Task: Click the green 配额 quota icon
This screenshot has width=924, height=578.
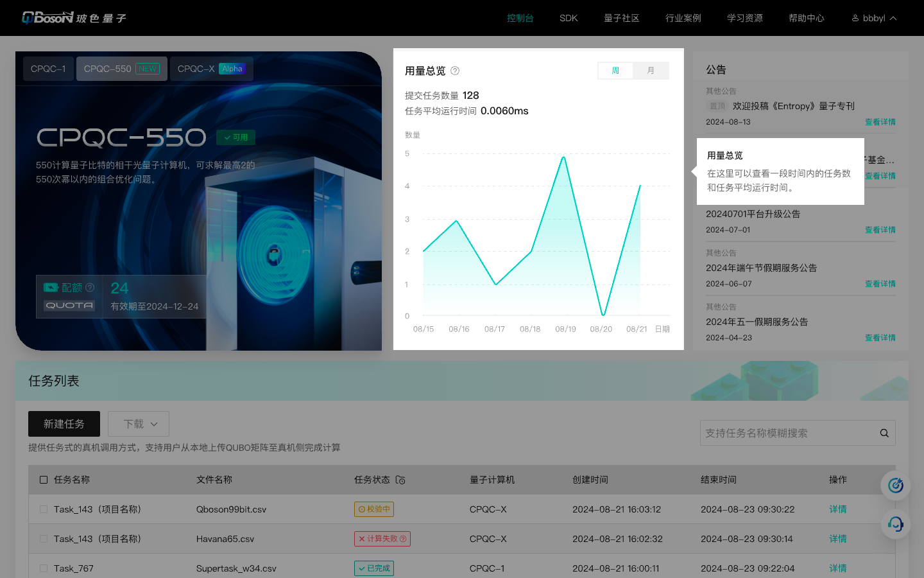Action: click(51, 287)
